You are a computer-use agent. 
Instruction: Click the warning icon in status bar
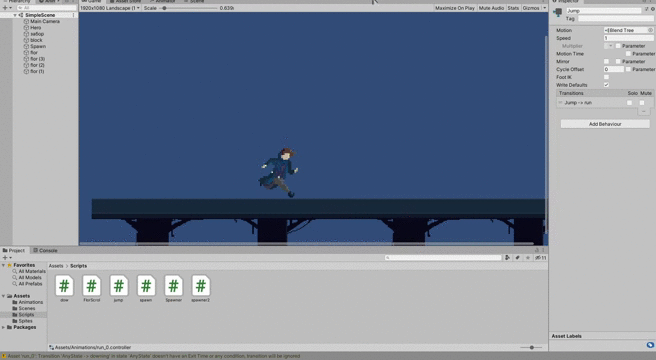(x=4, y=356)
